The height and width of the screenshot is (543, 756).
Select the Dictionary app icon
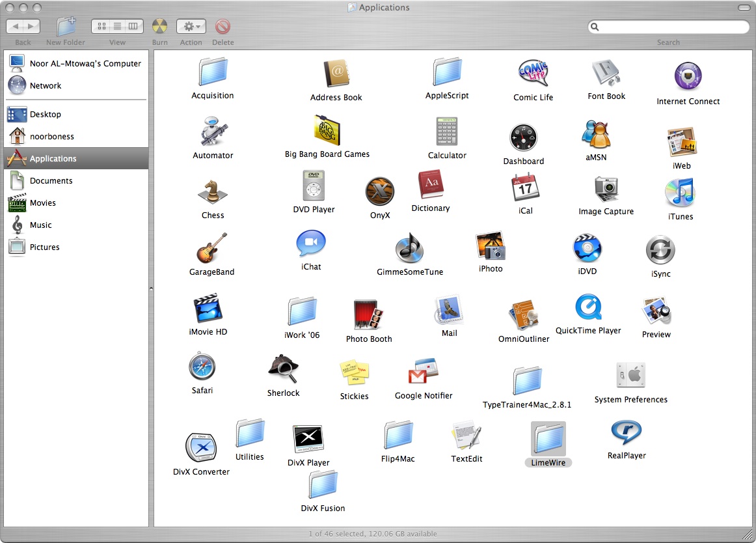pyautogui.click(x=431, y=184)
